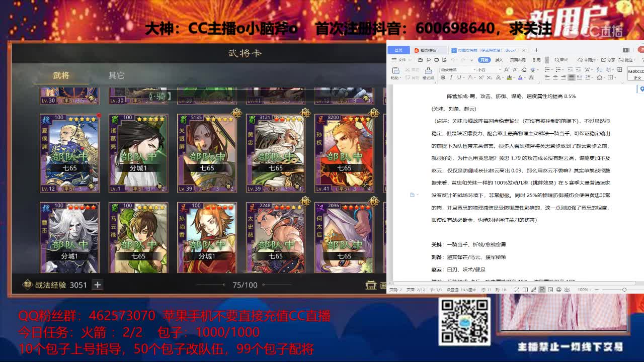
Task: Open the font size dropdown
Action: click(500, 70)
